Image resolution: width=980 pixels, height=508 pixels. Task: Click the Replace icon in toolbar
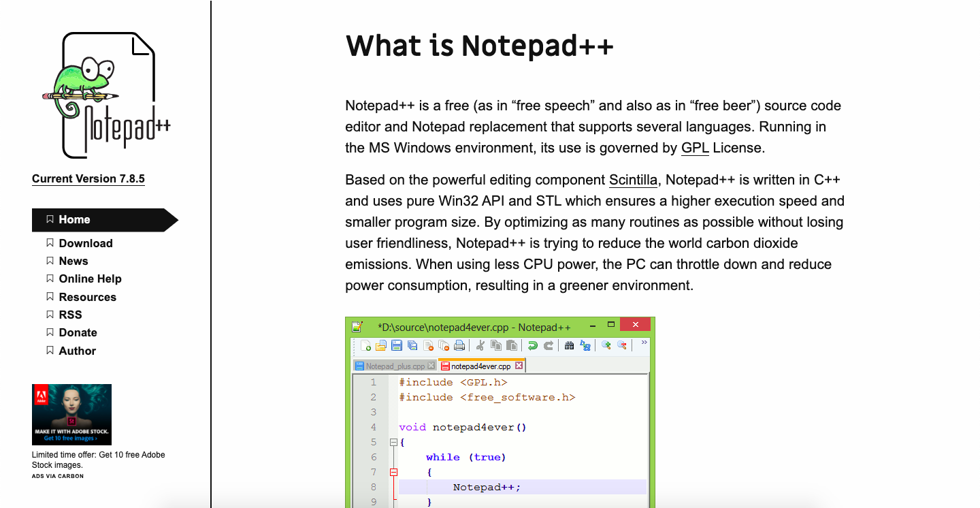[x=585, y=345]
